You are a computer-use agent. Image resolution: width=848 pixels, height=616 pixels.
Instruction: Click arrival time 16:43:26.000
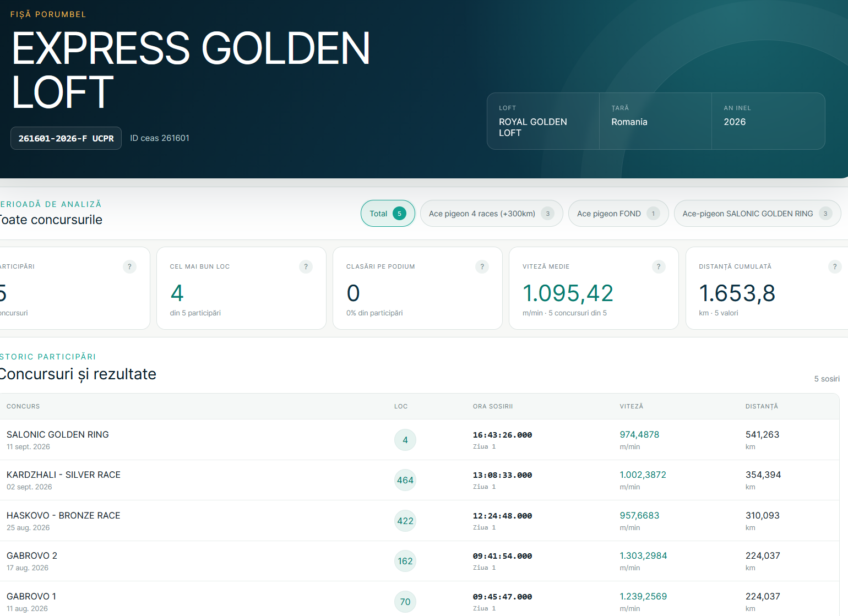point(502,435)
